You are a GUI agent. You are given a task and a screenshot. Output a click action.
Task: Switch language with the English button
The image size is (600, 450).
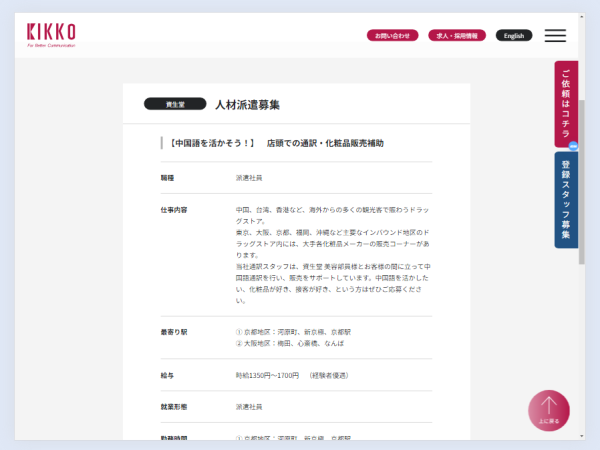pos(514,36)
